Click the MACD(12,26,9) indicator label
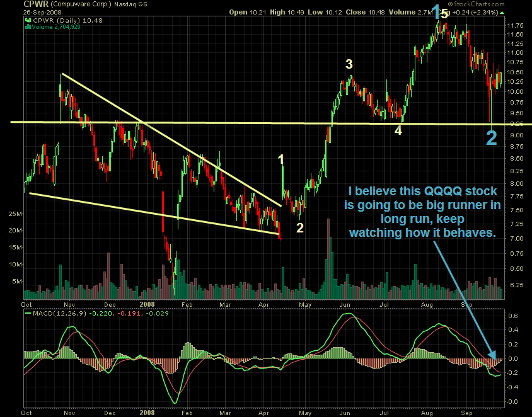This screenshot has width=532, height=417. coord(59,313)
